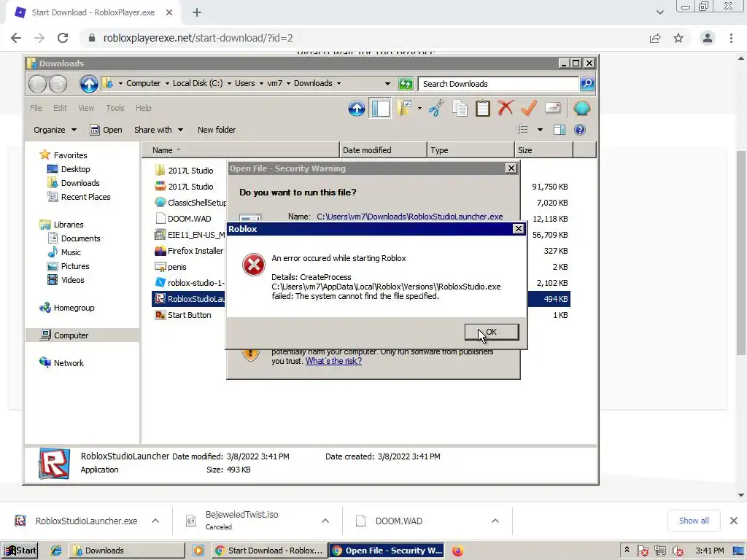
Task: Select Homegroup in navigation pane
Action: (66, 308)
